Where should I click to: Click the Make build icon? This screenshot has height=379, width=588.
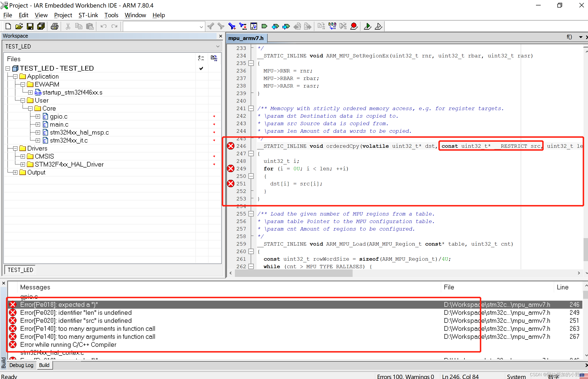coord(332,26)
